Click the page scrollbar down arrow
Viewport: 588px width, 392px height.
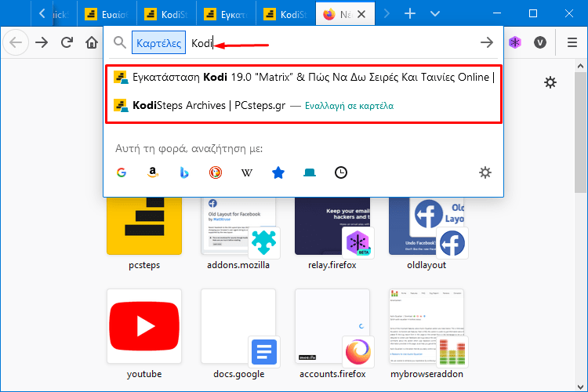click(x=580, y=387)
